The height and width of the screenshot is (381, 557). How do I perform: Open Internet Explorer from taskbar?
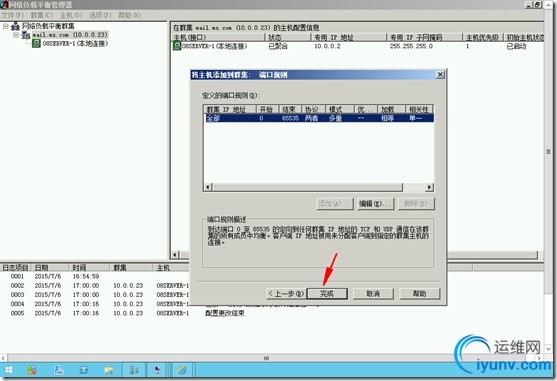[x=182, y=370]
